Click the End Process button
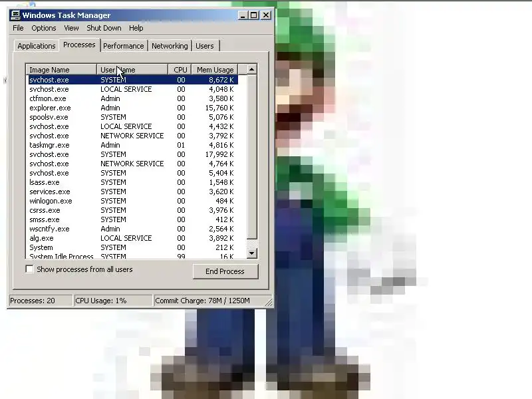This screenshot has height=399, width=532. point(225,271)
